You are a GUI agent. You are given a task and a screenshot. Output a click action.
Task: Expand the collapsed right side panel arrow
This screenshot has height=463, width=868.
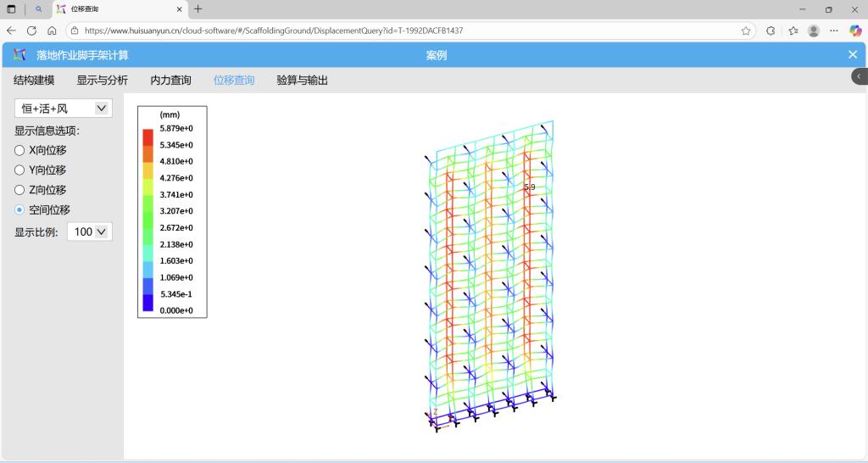(x=859, y=76)
